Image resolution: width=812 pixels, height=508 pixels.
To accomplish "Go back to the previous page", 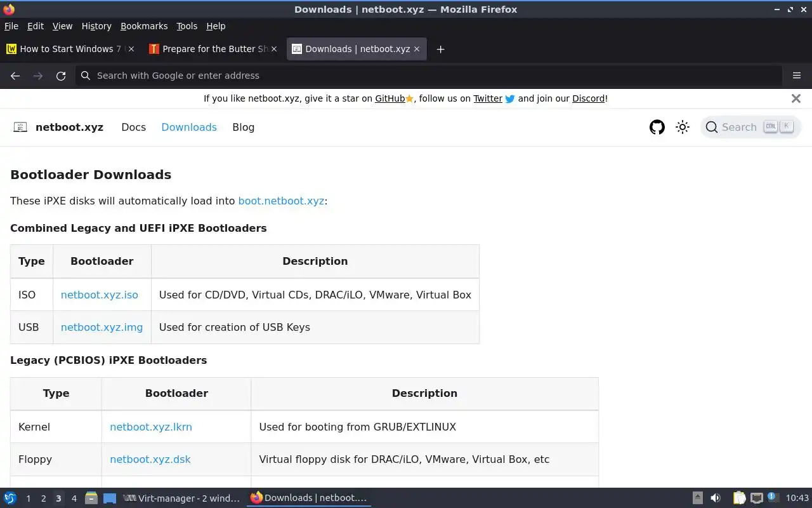I will (15, 76).
